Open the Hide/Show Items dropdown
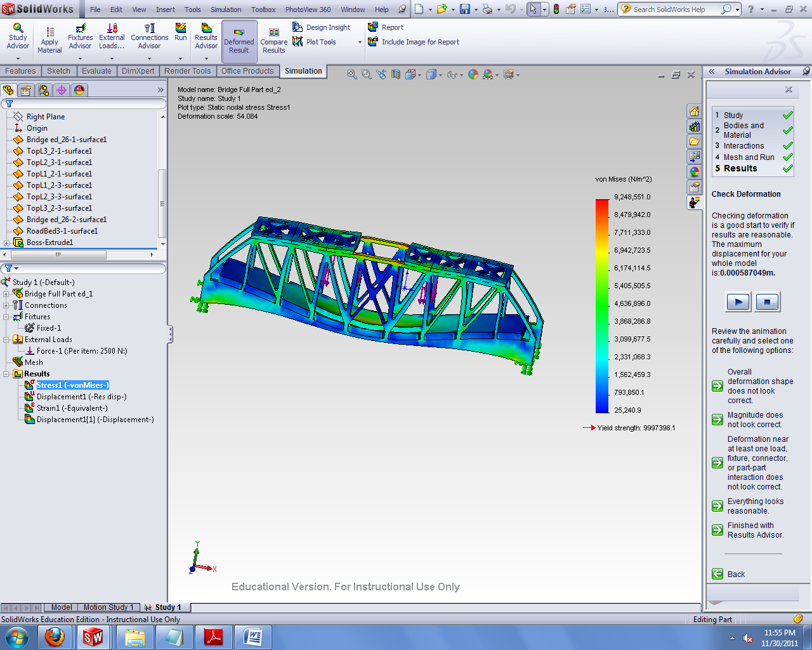 coord(454,74)
